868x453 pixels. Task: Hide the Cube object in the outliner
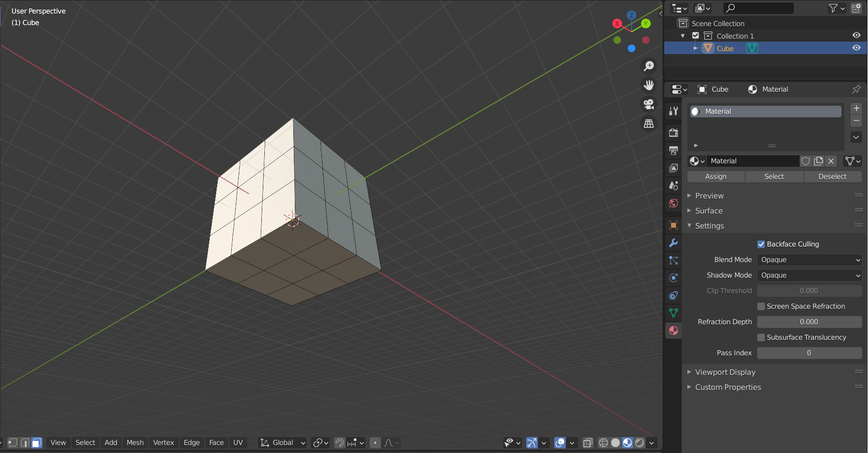[856, 48]
